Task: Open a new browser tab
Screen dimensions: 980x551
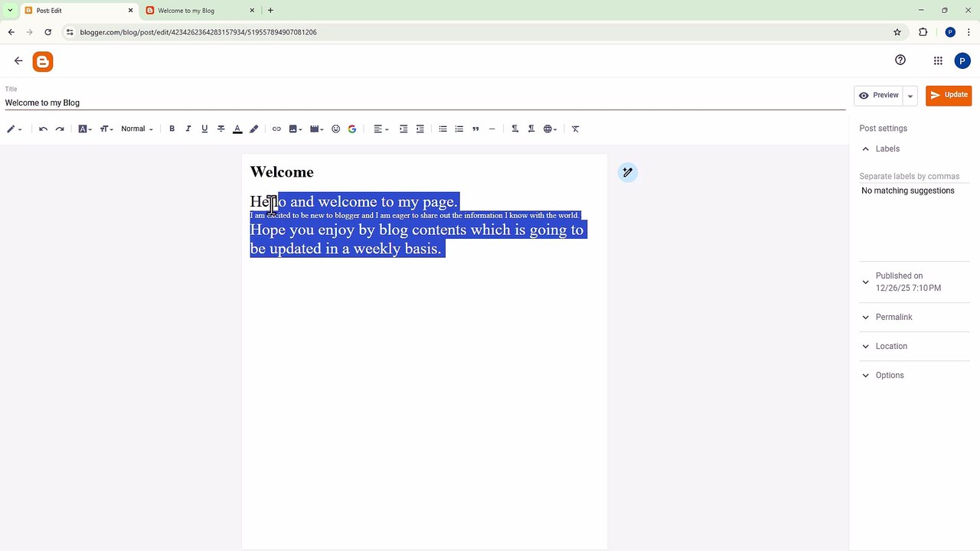Action: (x=270, y=11)
